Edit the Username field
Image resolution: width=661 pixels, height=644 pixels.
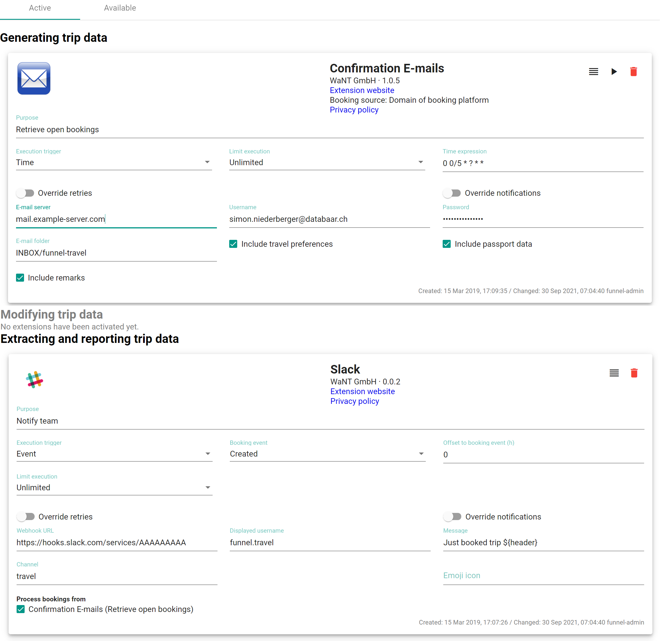(330, 220)
